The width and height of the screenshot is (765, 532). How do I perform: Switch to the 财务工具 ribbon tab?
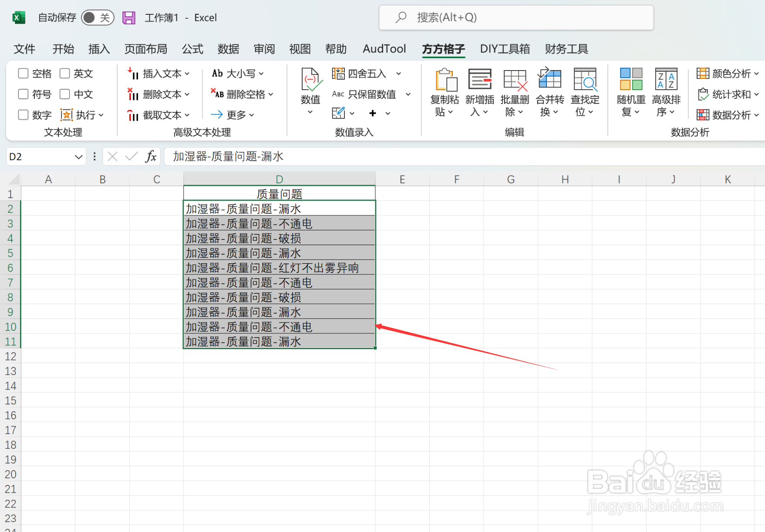pyautogui.click(x=566, y=49)
